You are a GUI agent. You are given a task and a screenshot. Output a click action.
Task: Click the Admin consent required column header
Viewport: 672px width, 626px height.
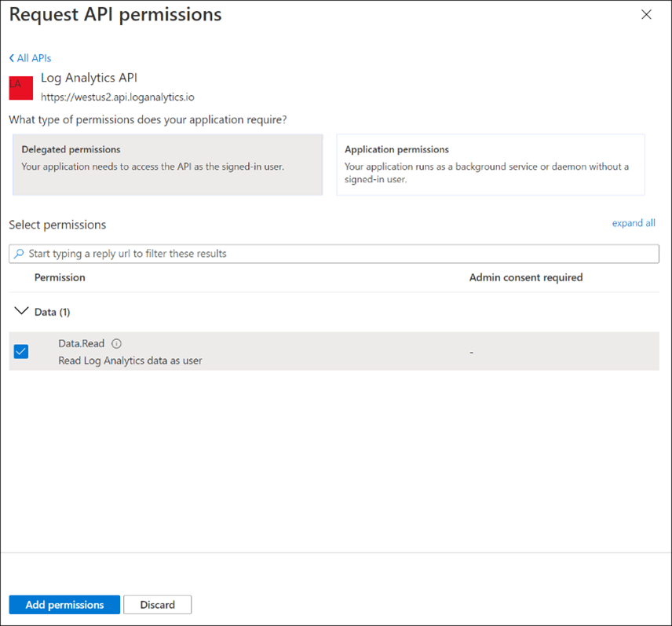coord(525,277)
